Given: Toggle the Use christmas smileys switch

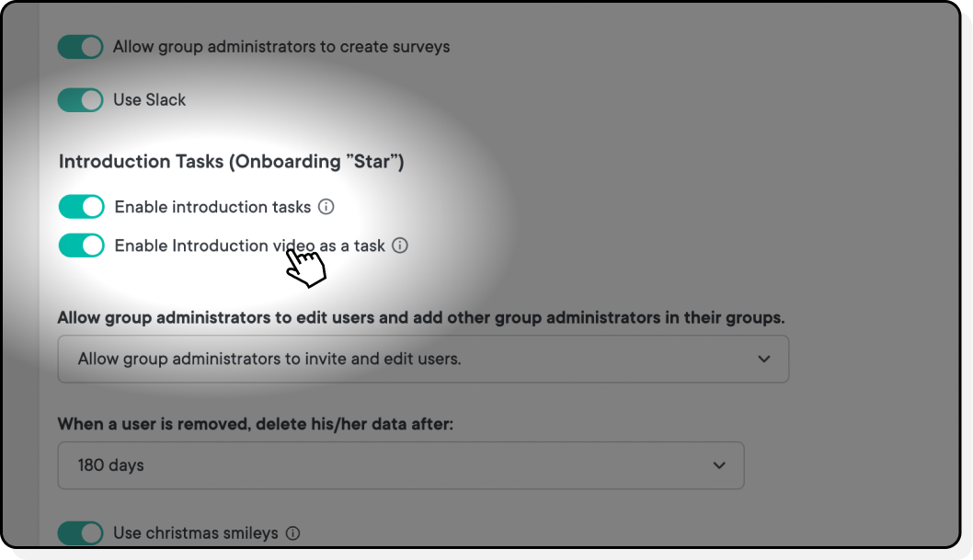Looking at the screenshot, I should click(81, 532).
